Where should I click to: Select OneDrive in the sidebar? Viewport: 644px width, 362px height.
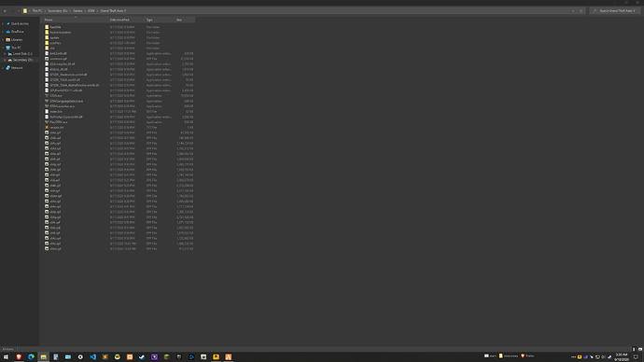tap(17, 32)
